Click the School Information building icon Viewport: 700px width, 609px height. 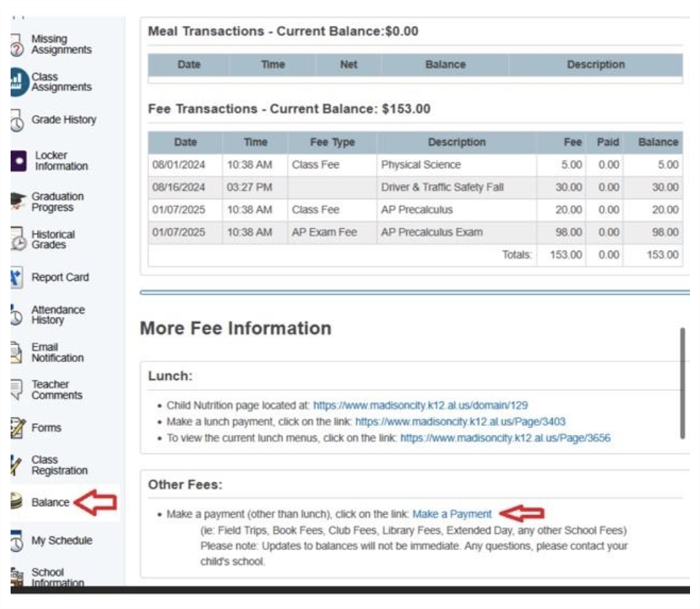(x=17, y=576)
